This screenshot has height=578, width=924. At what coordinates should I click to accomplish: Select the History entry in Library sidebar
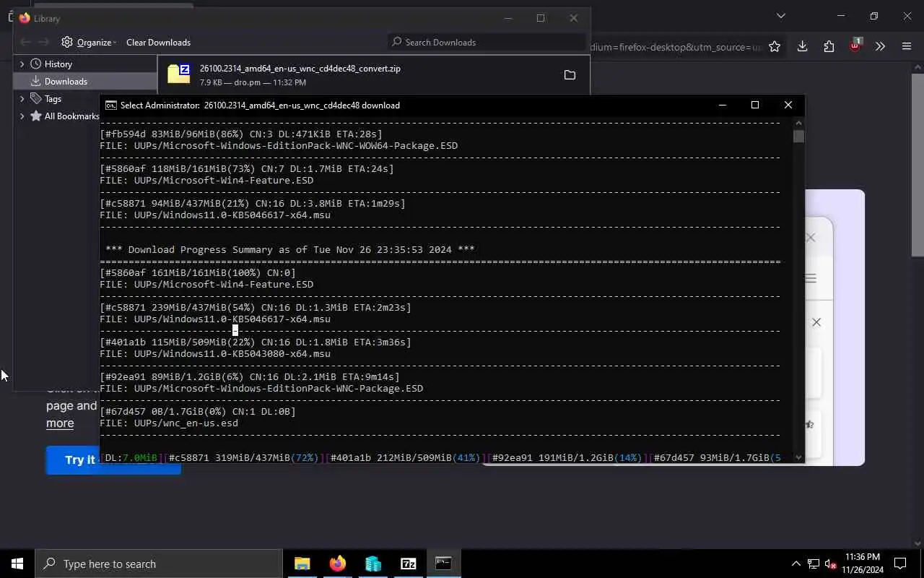click(x=58, y=64)
